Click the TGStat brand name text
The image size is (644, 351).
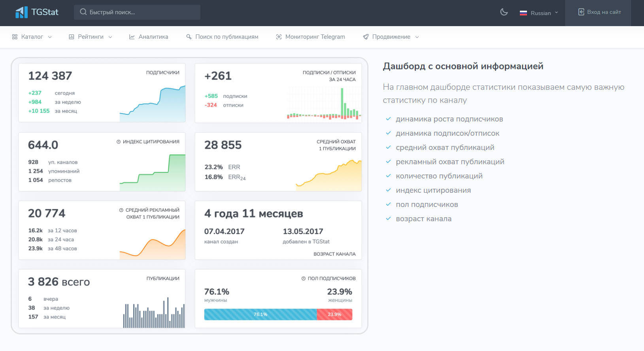45,12
